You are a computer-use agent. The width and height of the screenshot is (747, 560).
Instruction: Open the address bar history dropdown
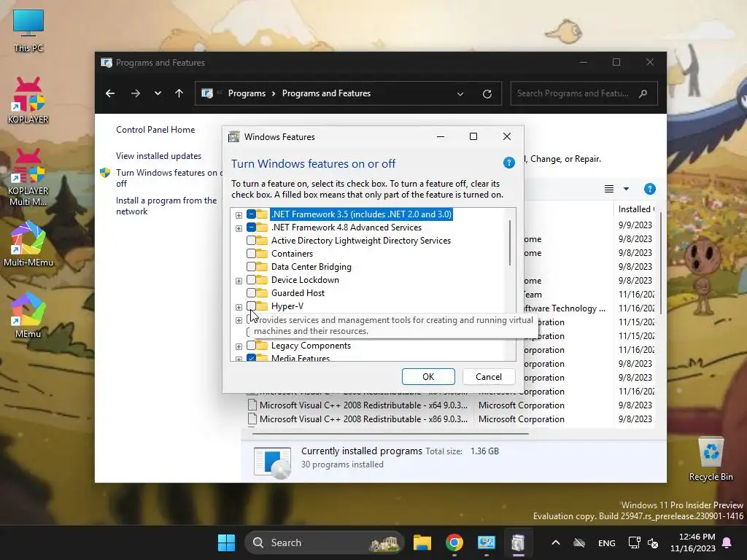point(460,94)
